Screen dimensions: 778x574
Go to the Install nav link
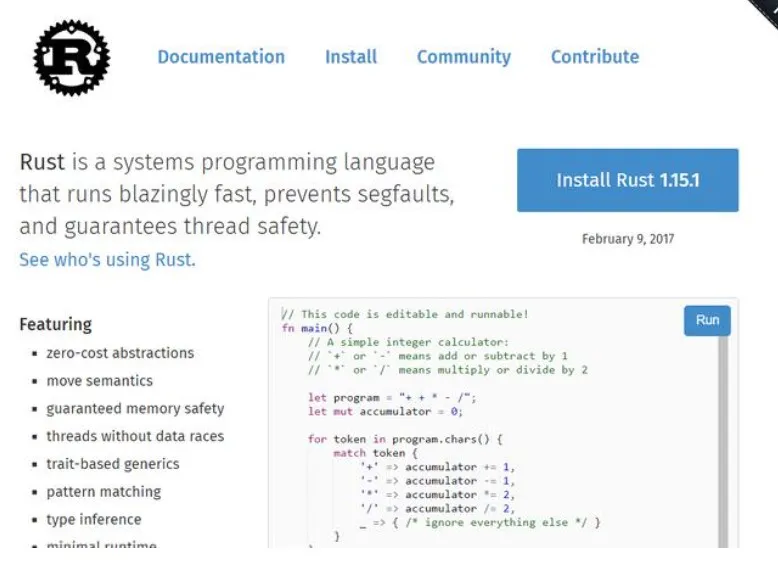coord(351,57)
